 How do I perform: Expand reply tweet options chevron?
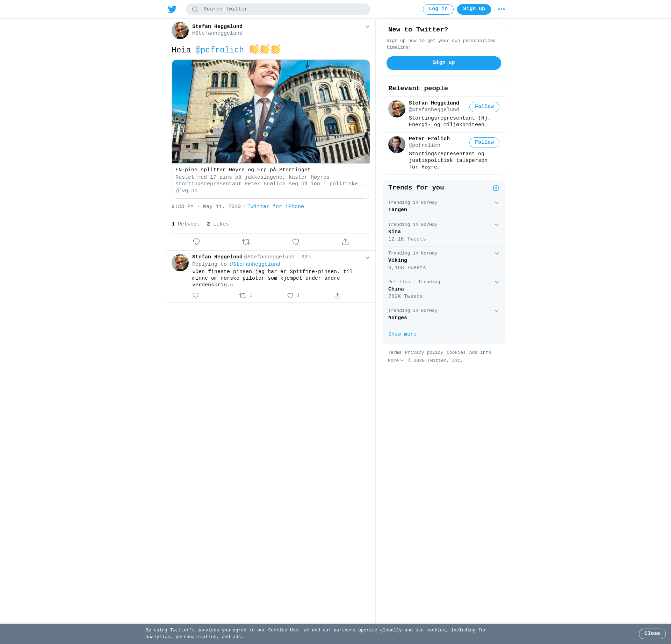[x=367, y=258]
